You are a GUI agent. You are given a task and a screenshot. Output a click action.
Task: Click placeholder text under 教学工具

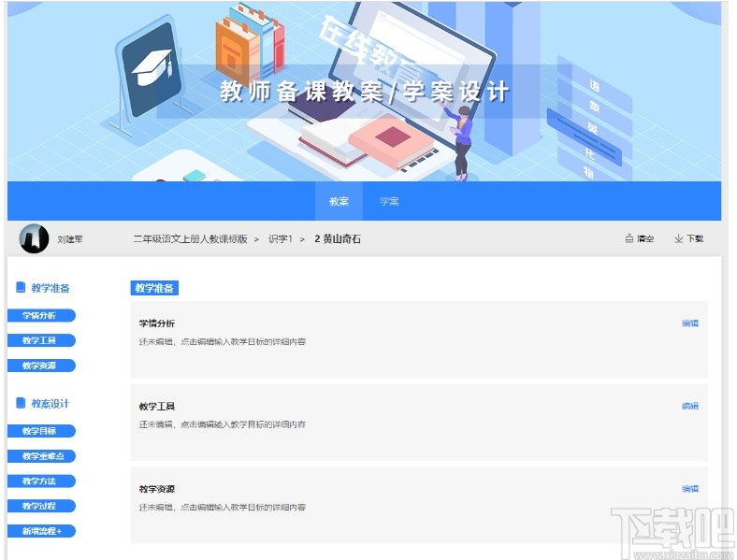(x=223, y=424)
